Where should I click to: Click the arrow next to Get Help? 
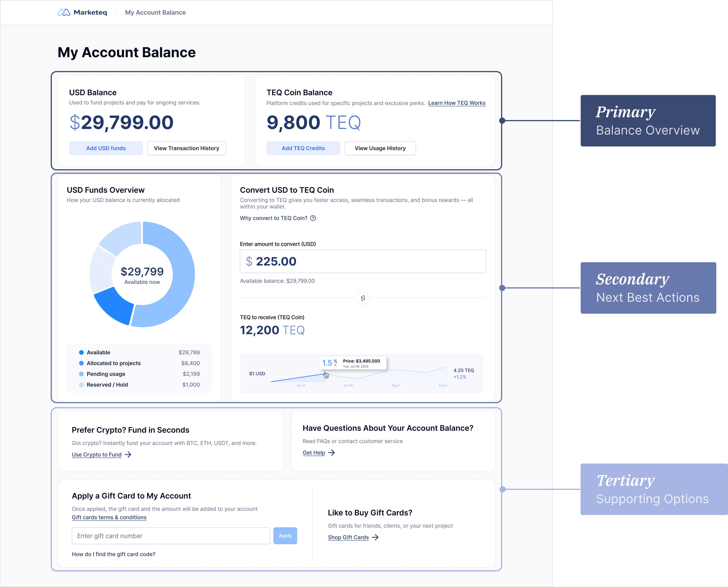[x=332, y=453]
